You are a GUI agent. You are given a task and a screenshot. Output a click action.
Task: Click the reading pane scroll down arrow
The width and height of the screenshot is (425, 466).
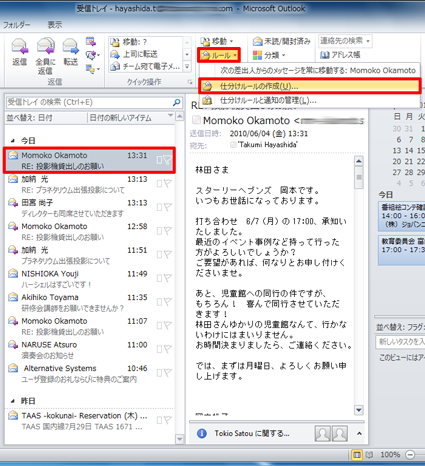pyautogui.click(x=359, y=410)
